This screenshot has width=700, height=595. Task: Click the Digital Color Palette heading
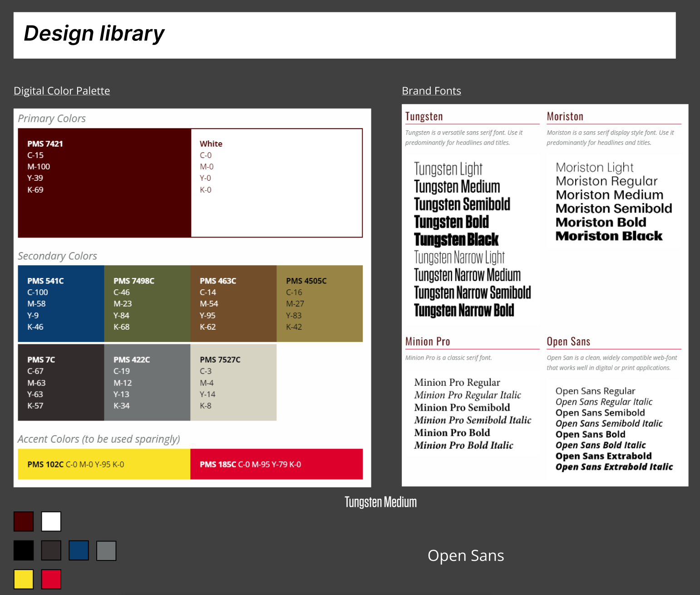pos(62,91)
